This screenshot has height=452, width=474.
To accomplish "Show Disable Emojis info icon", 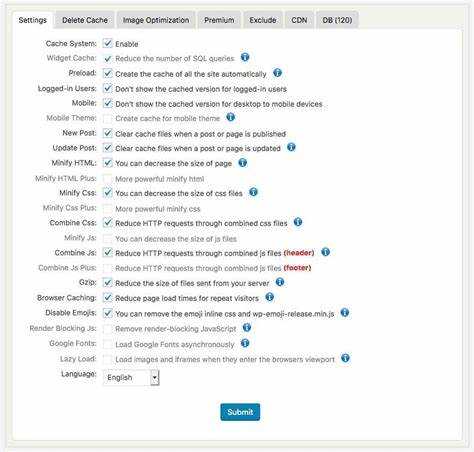I will click(x=345, y=313).
